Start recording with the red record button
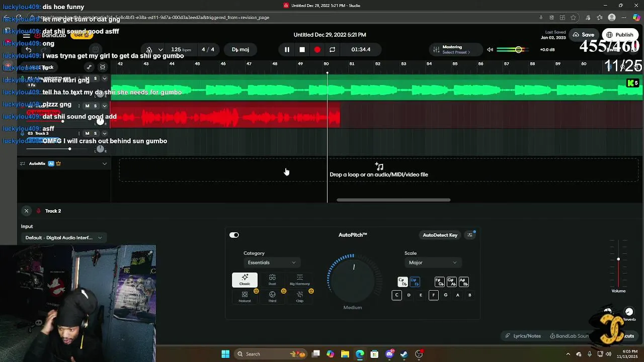Screen dimensions: 644x362 coord(317,49)
